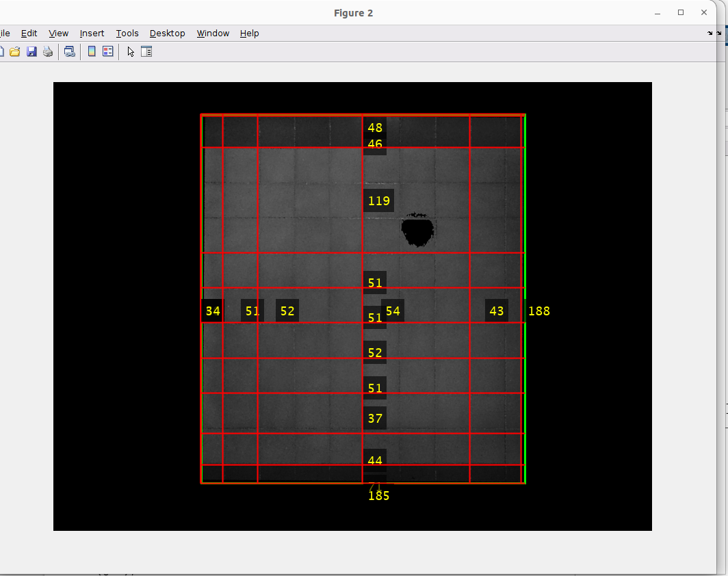Save the figure with the floppy disk icon
Screen dimensions: 728x576
(31, 51)
